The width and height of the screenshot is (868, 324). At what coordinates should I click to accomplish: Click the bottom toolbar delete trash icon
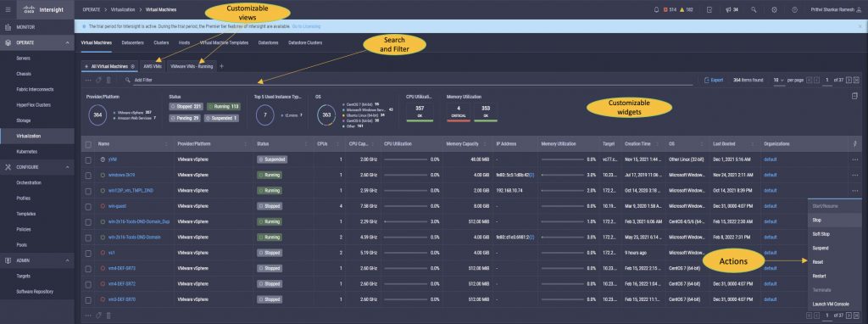(x=108, y=316)
